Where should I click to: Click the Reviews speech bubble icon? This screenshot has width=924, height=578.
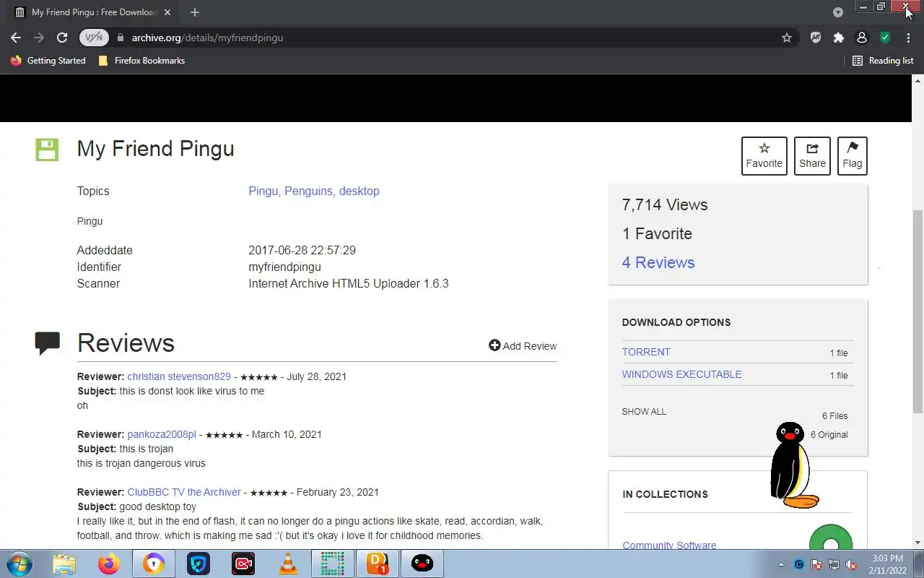coord(48,343)
